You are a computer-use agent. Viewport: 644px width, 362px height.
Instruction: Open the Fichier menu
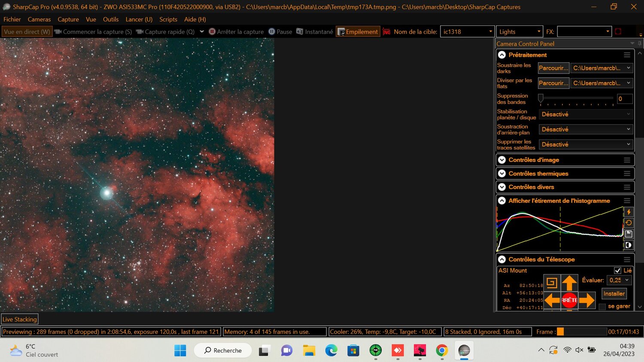[x=12, y=19]
